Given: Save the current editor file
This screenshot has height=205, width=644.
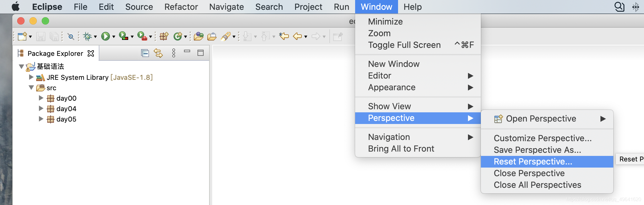Looking at the screenshot, I should (x=40, y=36).
